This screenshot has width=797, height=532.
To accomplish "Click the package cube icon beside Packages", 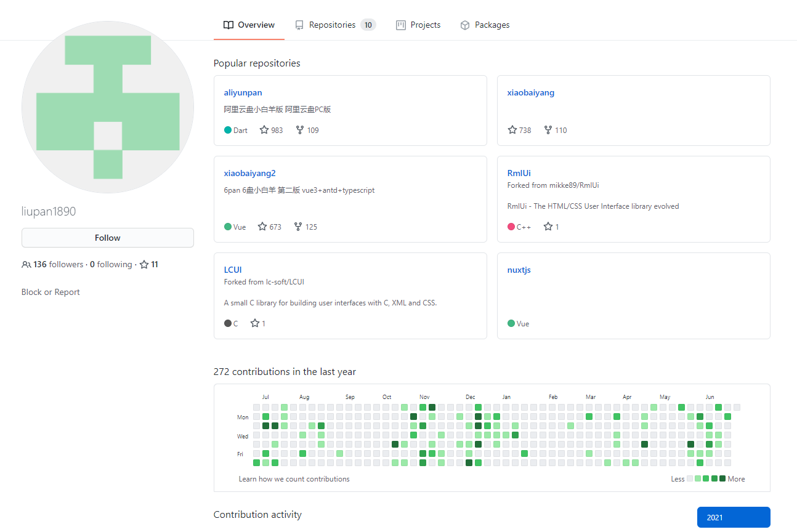I will click(465, 25).
